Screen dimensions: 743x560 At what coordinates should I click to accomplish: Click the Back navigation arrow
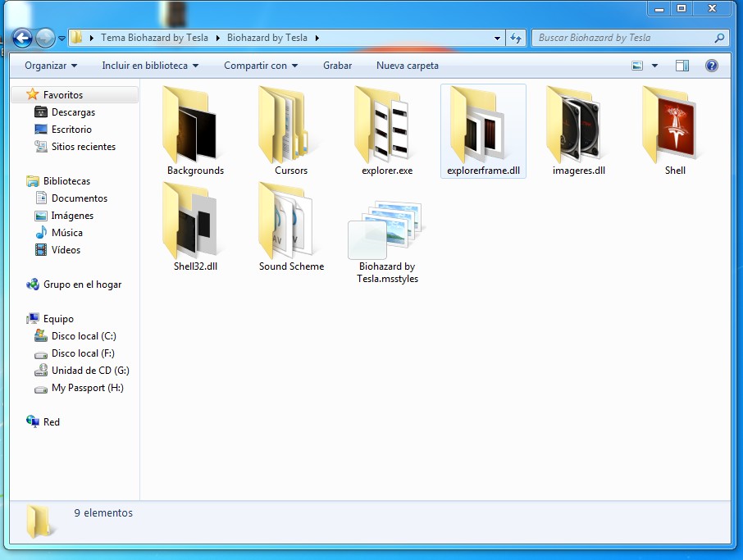22,38
